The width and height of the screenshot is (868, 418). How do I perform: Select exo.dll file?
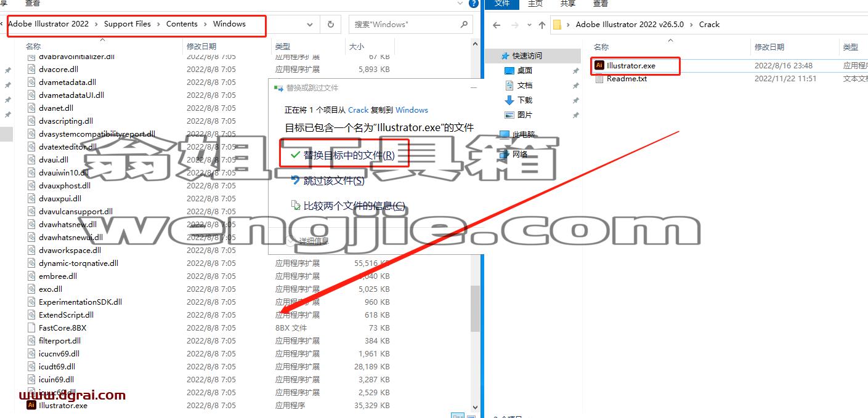(51, 289)
